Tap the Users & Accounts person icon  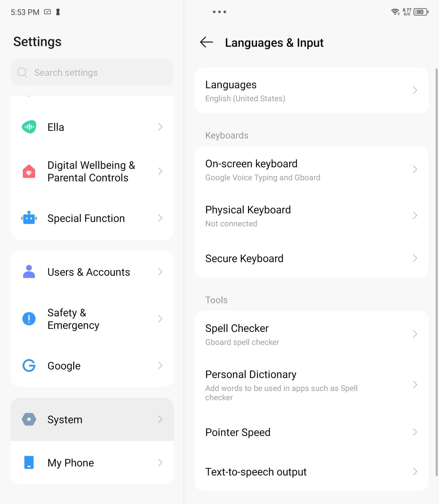click(x=29, y=272)
